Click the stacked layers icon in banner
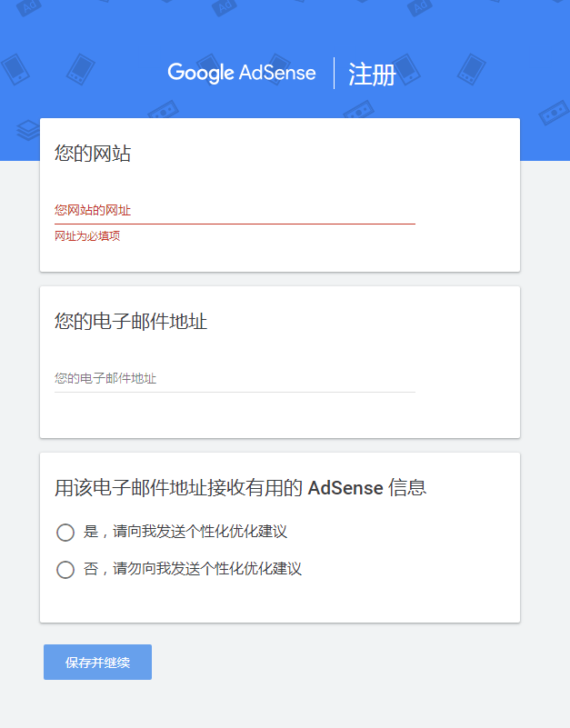The image size is (570, 728). click(x=26, y=127)
